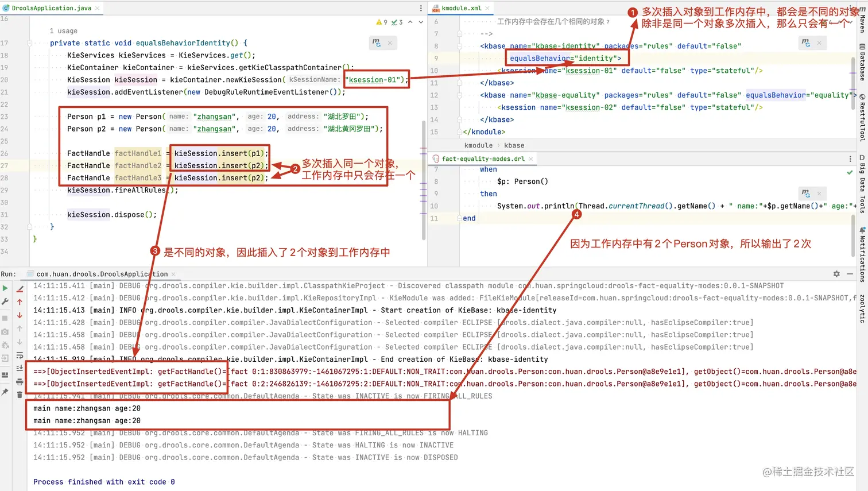
Task: Hide the Run tool window
Action: [850, 274]
